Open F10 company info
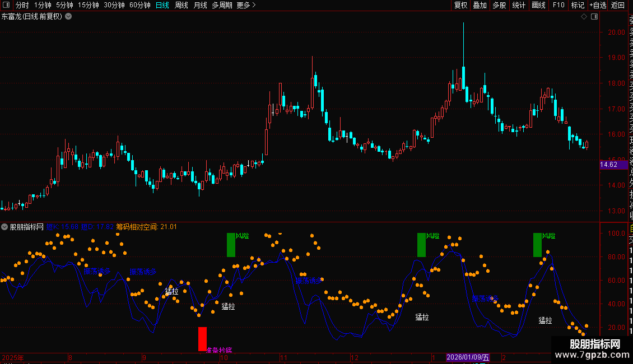 (558, 5)
